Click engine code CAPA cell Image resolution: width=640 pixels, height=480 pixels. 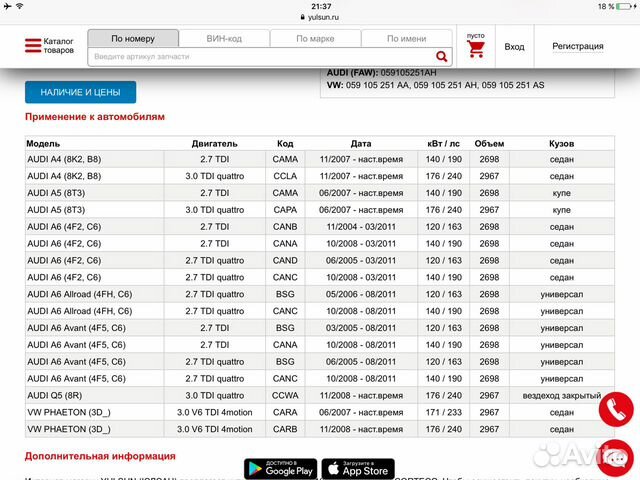click(285, 210)
